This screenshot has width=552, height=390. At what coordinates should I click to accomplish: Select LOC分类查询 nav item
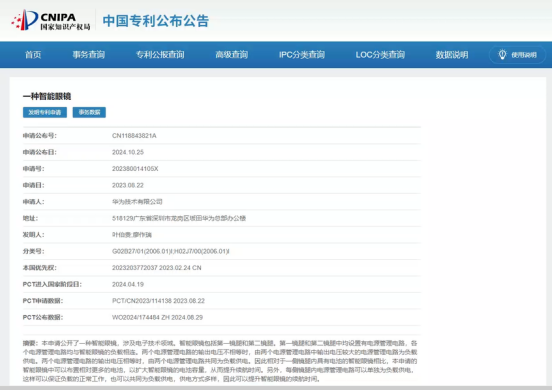point(380,55)
